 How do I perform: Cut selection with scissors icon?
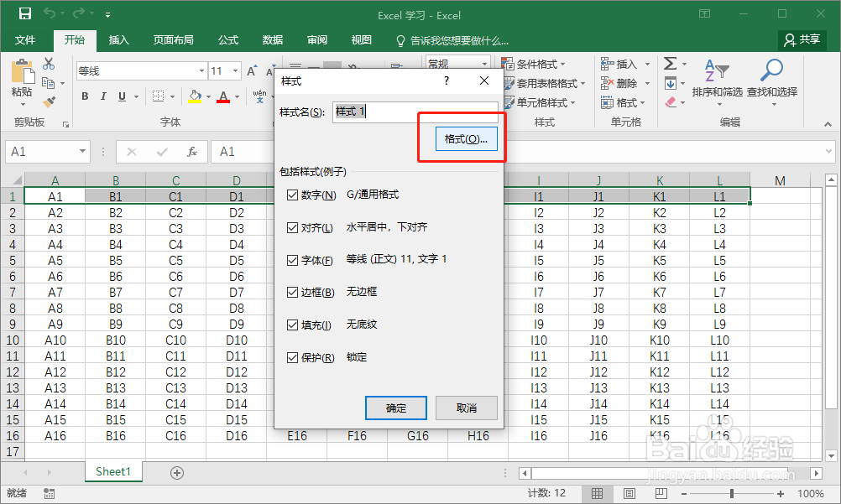tap(49, 64)
